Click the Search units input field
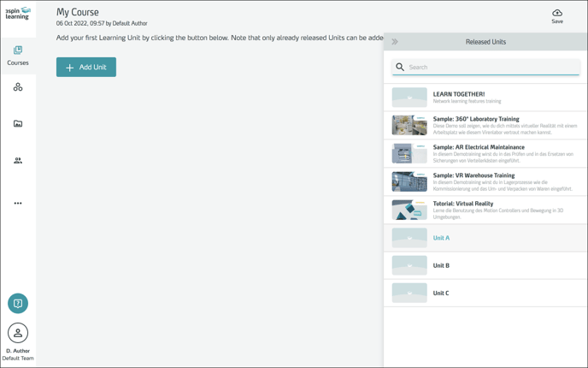588x368 pixels. tap(491, 67)
